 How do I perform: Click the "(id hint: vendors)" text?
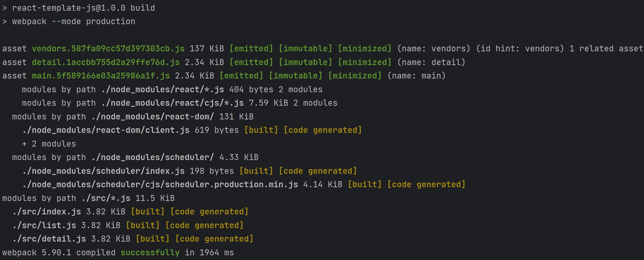520,49
